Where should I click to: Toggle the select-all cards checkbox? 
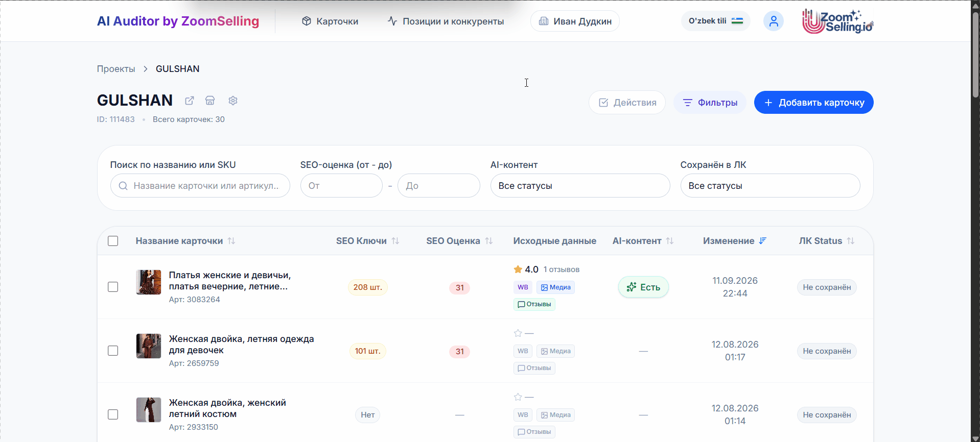113,241
